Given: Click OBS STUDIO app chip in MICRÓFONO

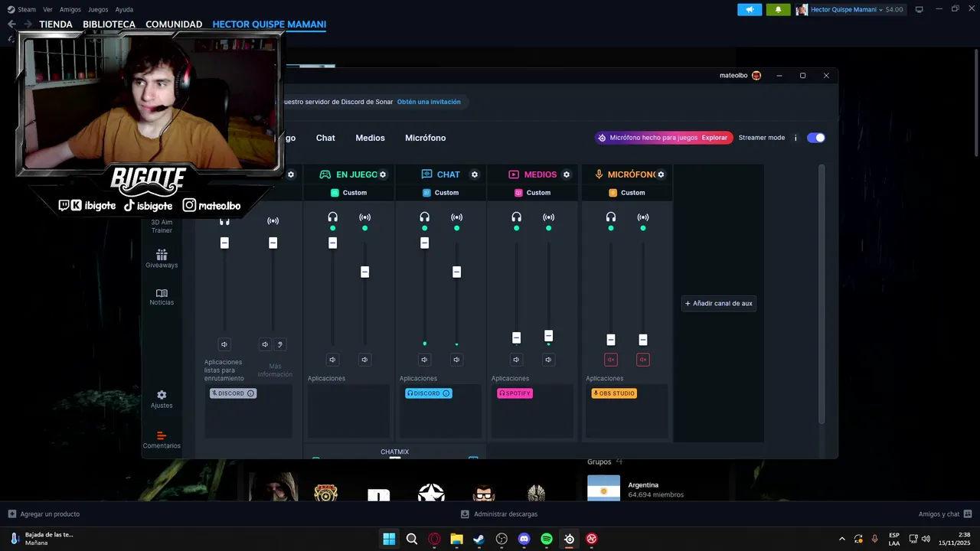Looking at the screenshot, I should [x=614, y=393].
